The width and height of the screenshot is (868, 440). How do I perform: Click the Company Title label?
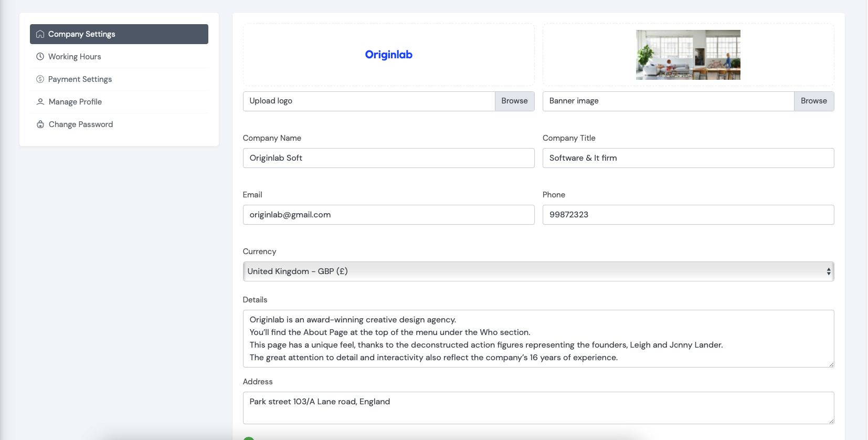click(569, 138)
